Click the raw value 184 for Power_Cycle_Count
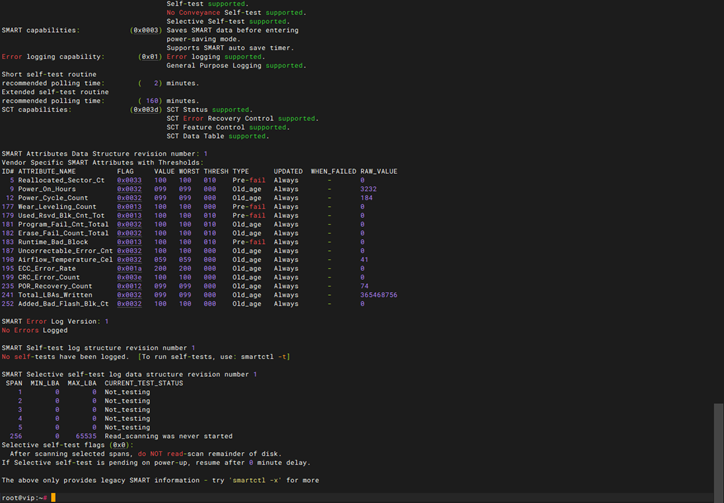The width and height of the screenshot is (724, 503). 367,198
